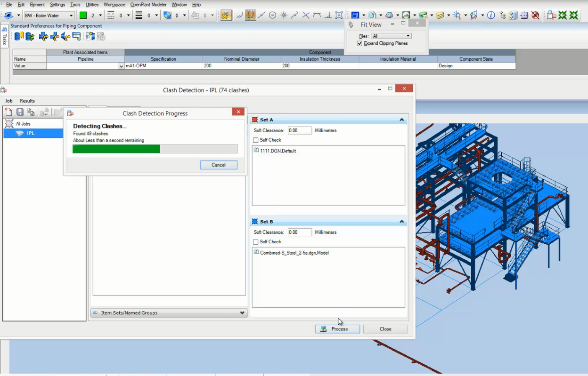Screen dimensions: 588x376
Task: Click the component table checkmark icon
Action: [76, 36]
